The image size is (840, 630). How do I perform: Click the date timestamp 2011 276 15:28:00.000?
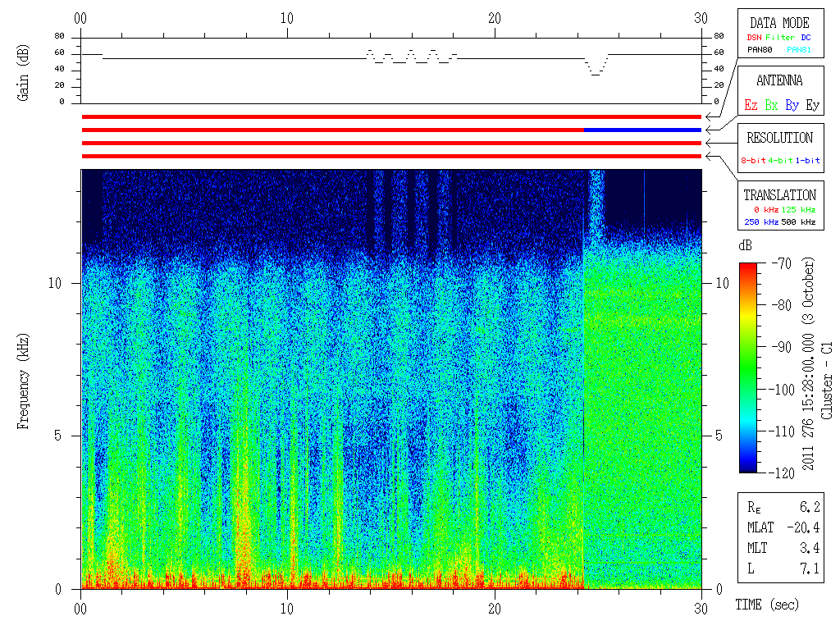click(x=808, y=402)
